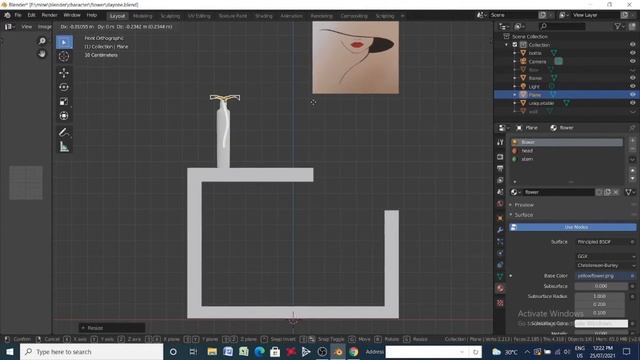The width and height of the screenshot is (640, 360).
Task: Click the Use Nodes button
Action: pos(572,227)
